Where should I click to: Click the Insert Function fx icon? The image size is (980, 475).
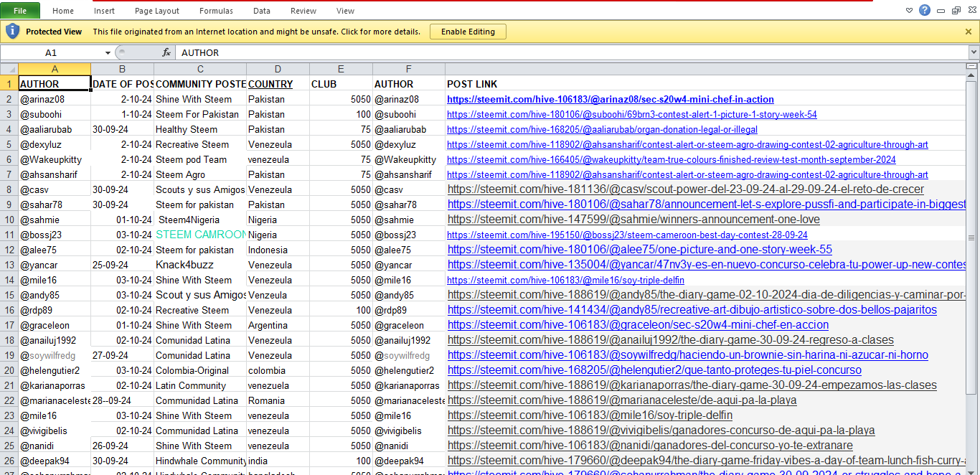tap(166, 52)
